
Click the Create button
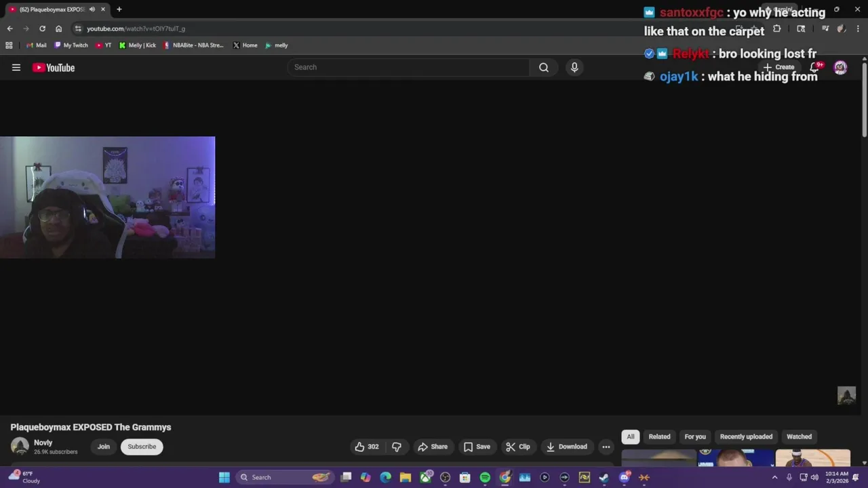[778, 67]
